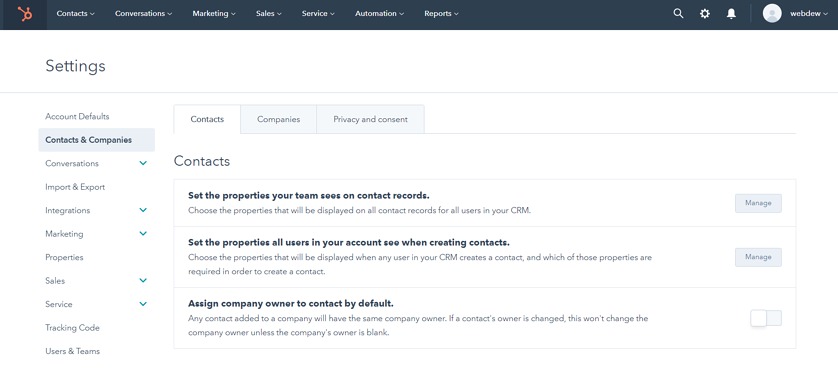Click the Integrations sidebar label
This screenshot has width=838, height=377.
pos(67,211)
